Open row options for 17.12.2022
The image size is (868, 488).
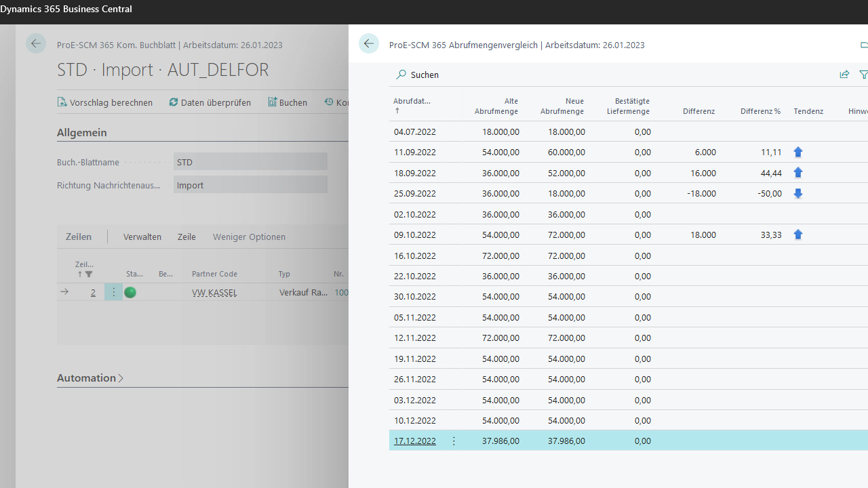(454, 441)
